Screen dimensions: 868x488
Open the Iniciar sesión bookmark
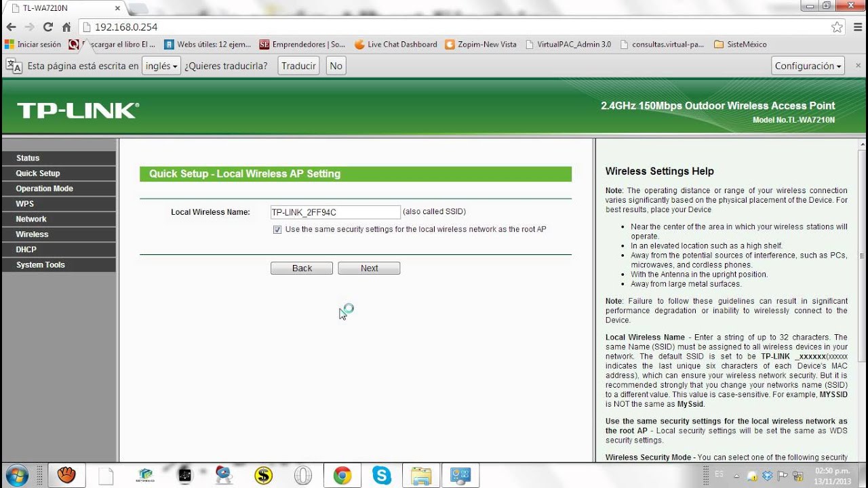click(x=33, y=44)
